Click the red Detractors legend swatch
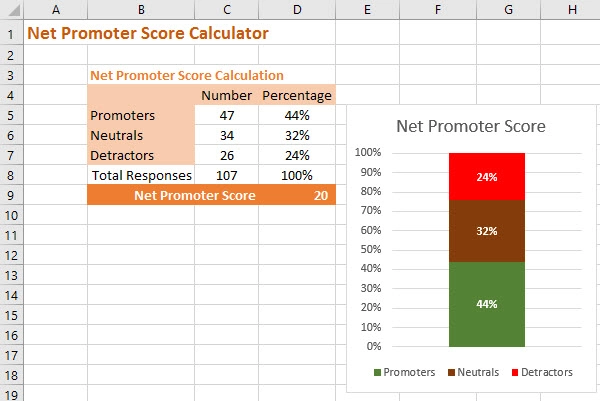 click(516, 372)
